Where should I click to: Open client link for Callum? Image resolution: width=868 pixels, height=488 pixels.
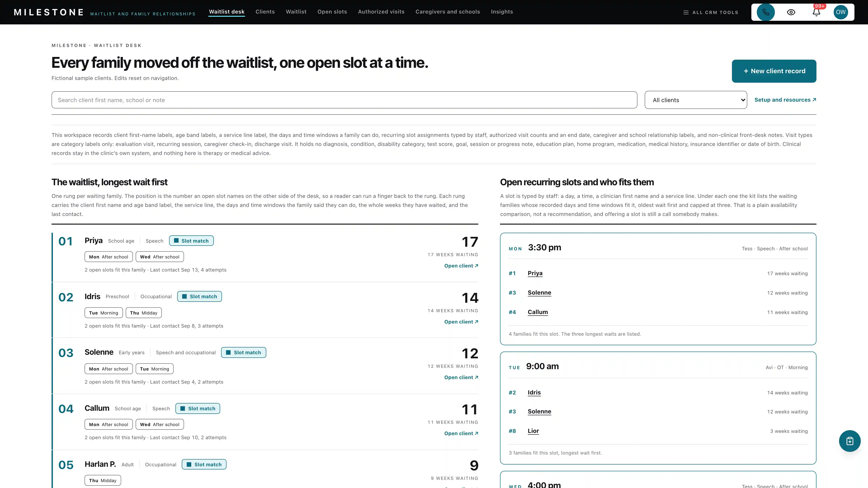[x=461, y=434]
